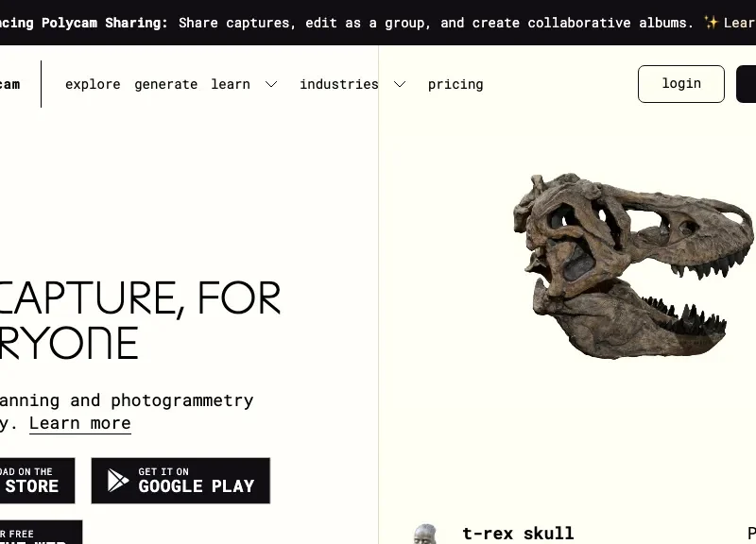Open the t-rex skull capture title
The height and width of the screenshot is (544, 756).
(518, 534)
